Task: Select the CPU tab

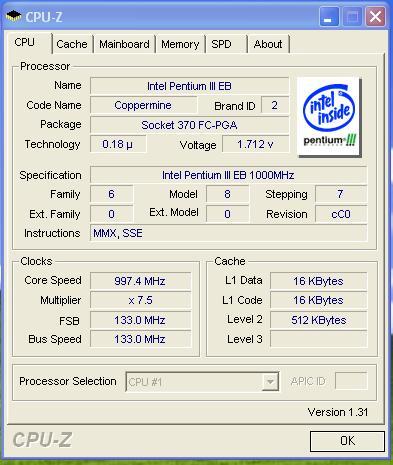Action: (x=29, y=43)
